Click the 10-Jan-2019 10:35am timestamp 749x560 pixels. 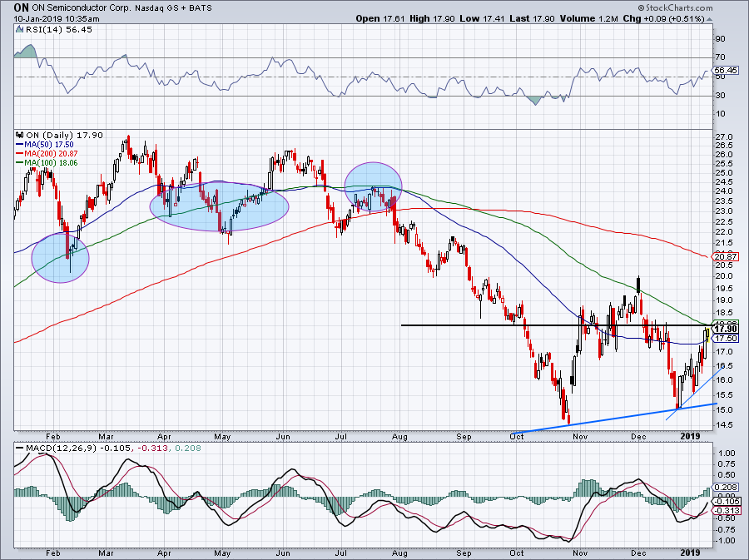click(x=57, y=18)
